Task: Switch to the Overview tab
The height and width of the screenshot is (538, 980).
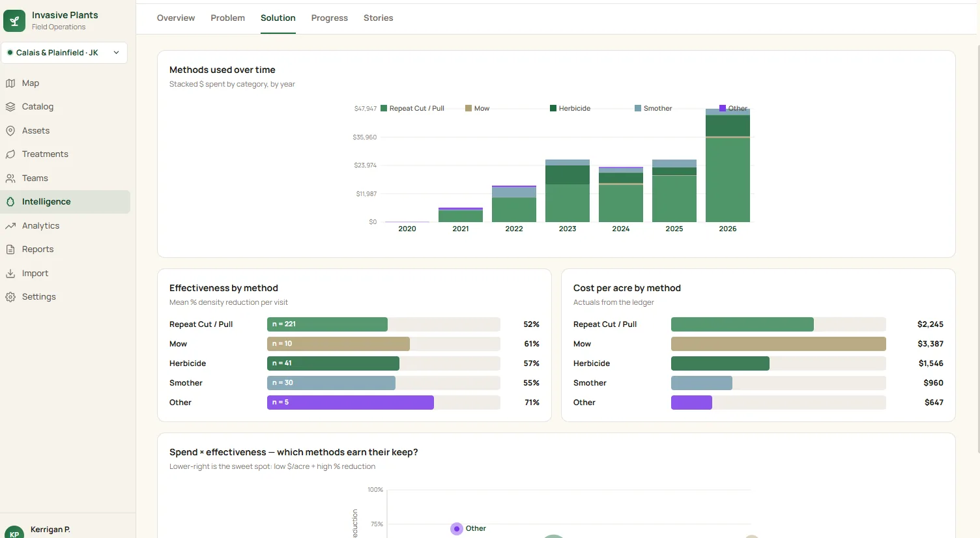Action: point(176,18)
